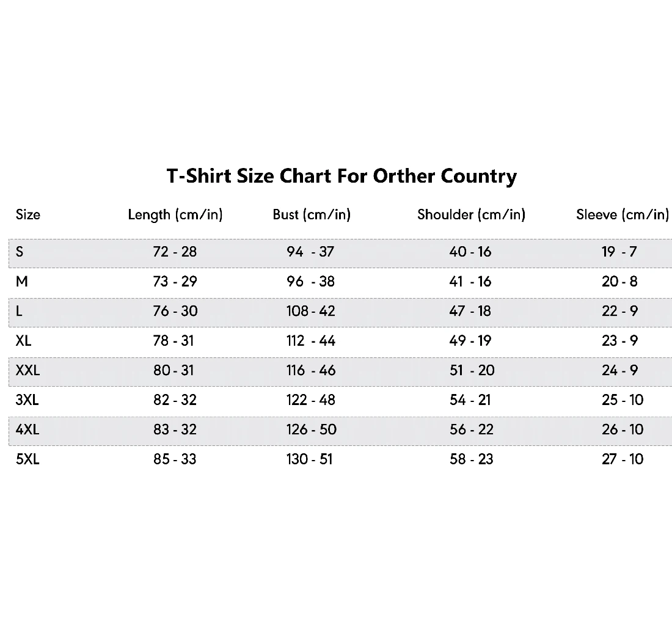Select the Bust (cm/in) column header
Image resolution: width=672 pixels, height=628 pixels.
[312, 214]
